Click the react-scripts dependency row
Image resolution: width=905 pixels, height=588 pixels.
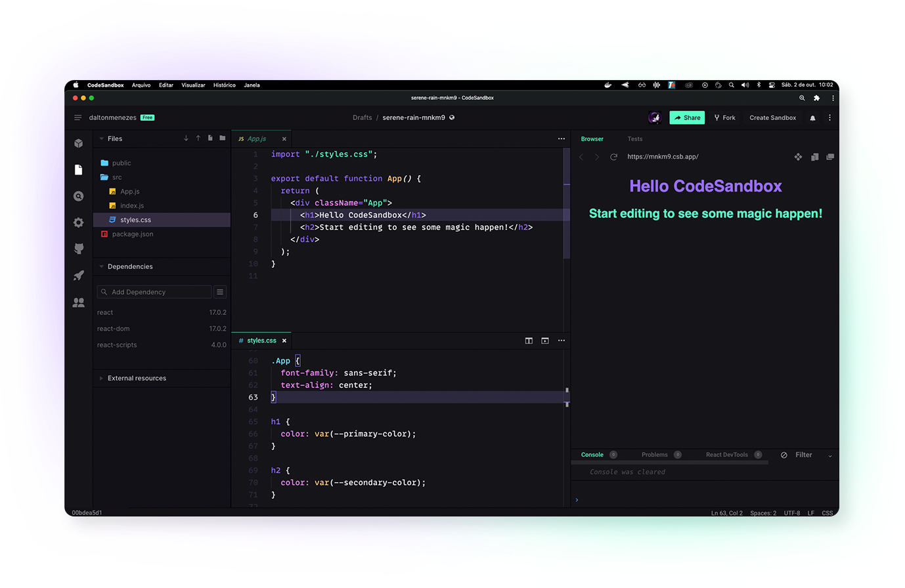click(x=162, y=345)
